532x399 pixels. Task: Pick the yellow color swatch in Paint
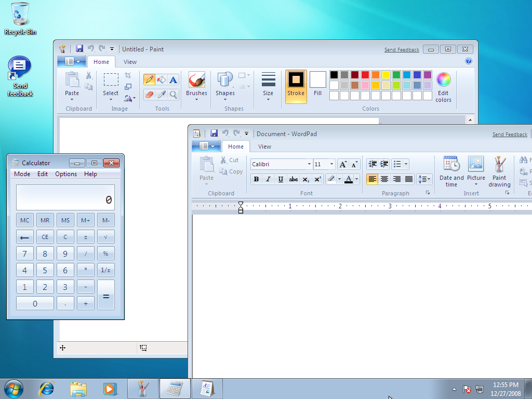point(386,75)
